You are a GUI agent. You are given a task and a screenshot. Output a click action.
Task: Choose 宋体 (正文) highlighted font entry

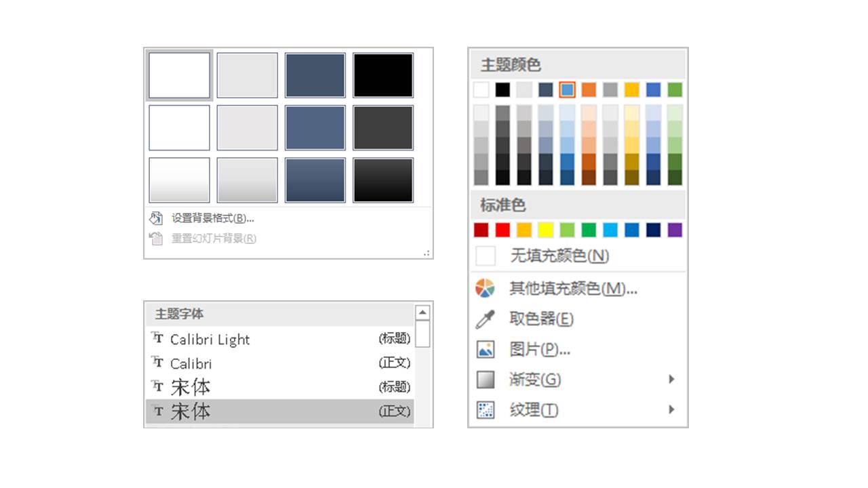(x=279, y=411)
